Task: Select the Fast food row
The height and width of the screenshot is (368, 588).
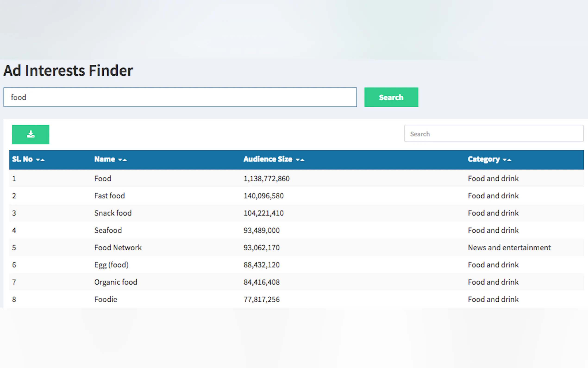Action: [x=109, y=196]
